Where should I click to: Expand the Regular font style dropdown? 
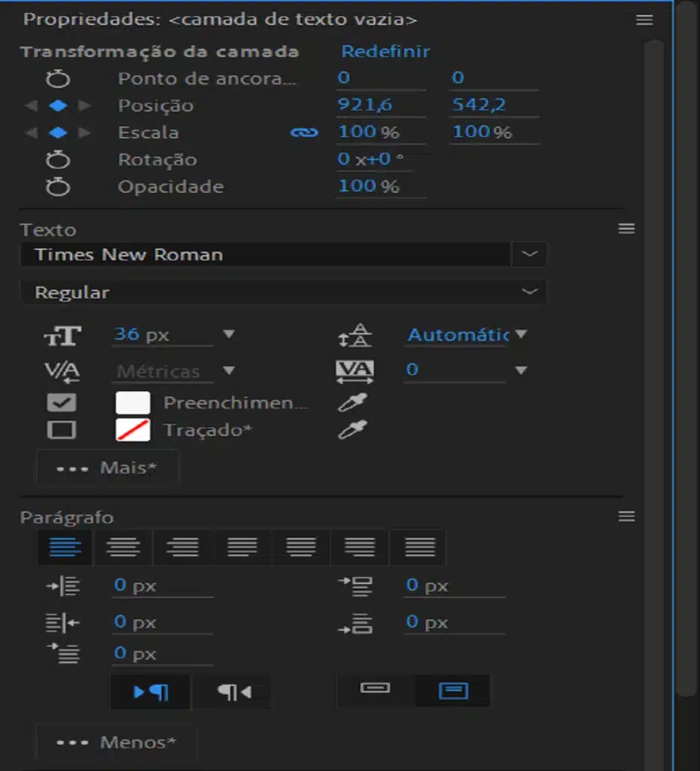click(x=529, y=292)
